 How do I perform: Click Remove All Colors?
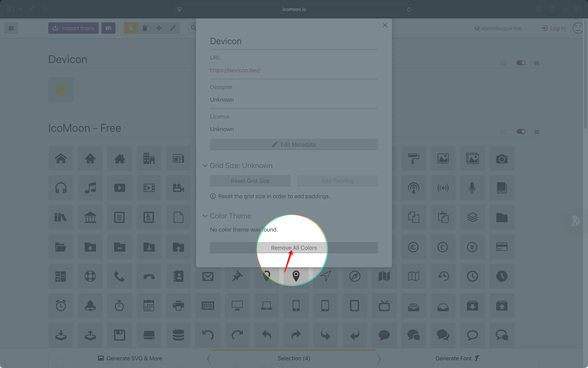coord(294,248)
